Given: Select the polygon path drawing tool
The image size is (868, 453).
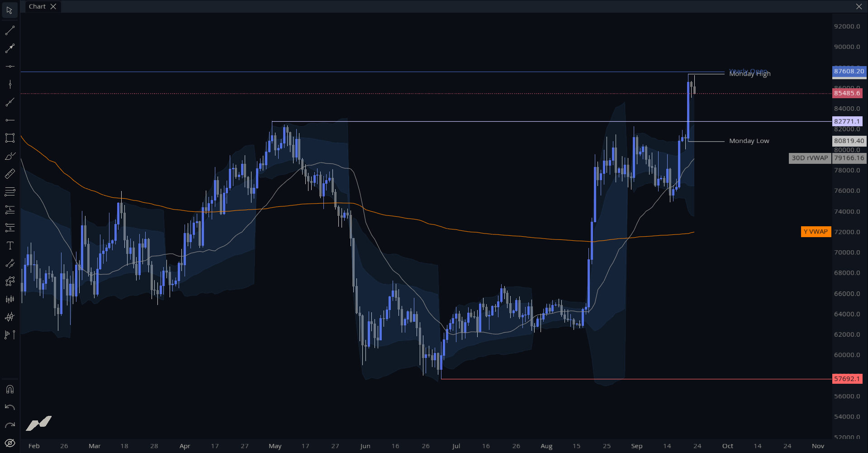Looking at the screenshot, I should pos(9,281).
